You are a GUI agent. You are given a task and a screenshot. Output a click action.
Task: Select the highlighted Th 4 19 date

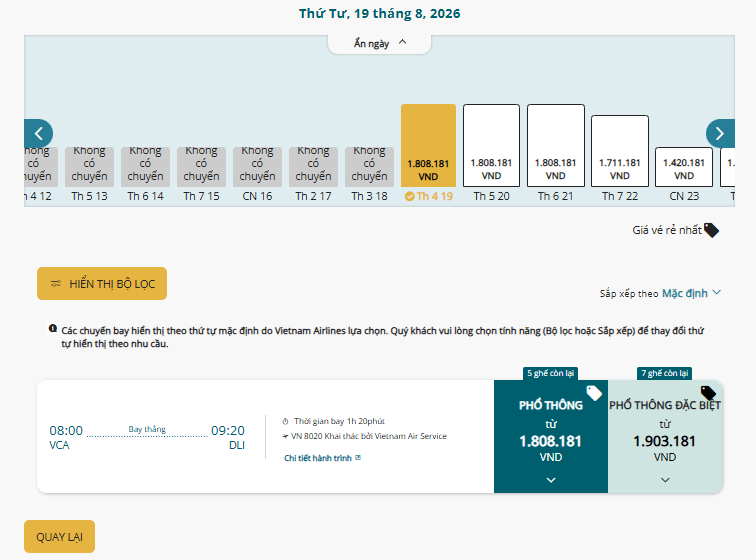428,153
